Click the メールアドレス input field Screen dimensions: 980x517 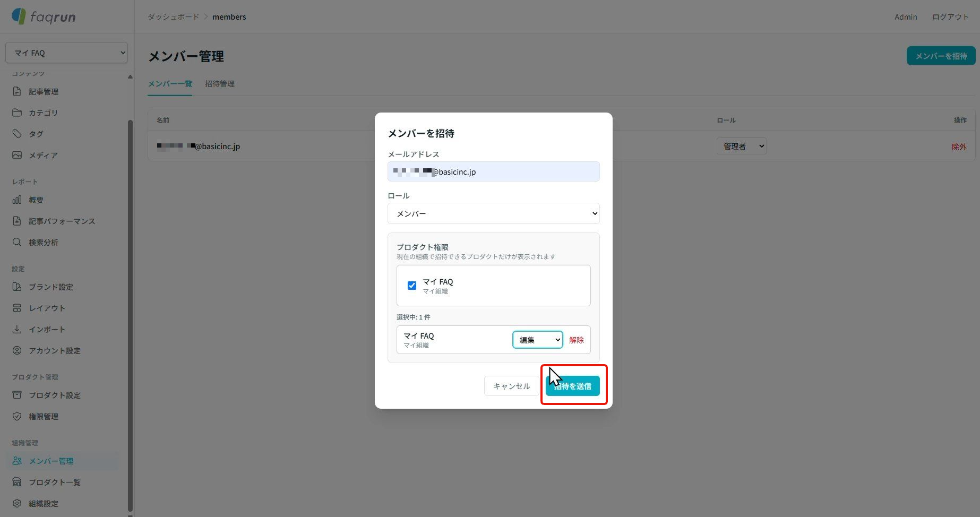[x=494, y=171]
